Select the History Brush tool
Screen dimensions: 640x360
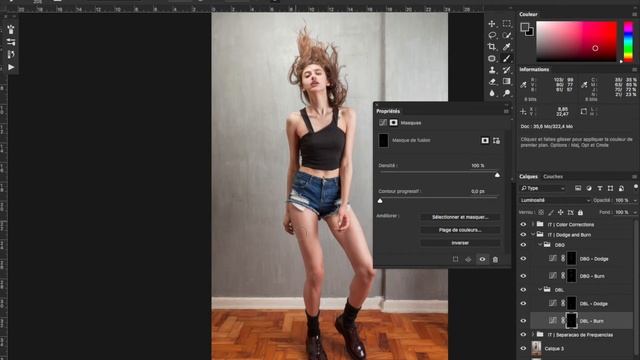pos(507,70)
